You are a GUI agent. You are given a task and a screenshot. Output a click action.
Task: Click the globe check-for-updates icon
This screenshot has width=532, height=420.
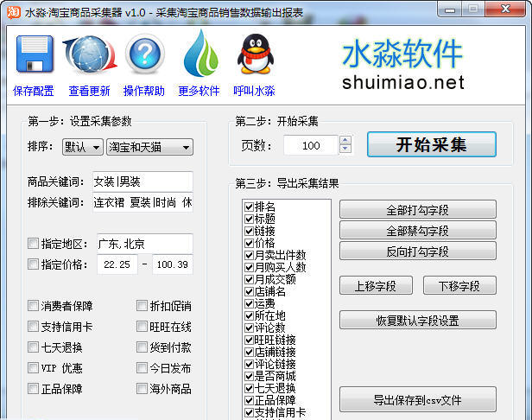click(90, 54)
